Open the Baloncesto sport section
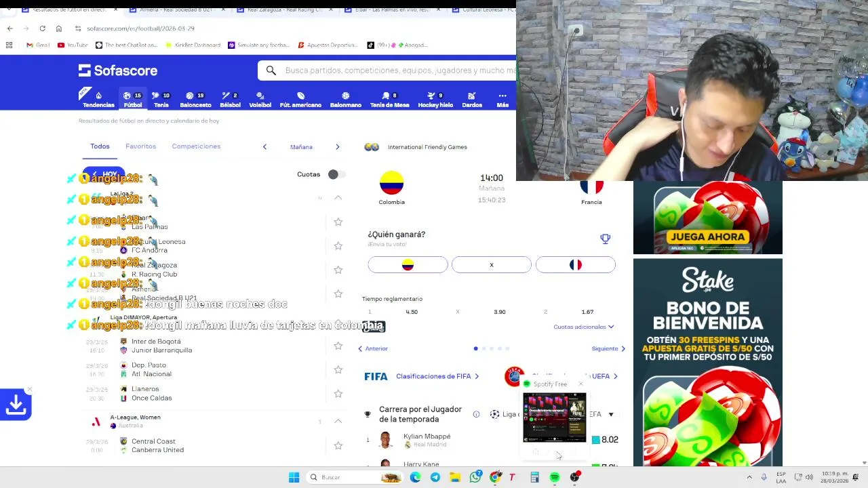The height and width of the screenshot is (488, 868). (195, 100)
